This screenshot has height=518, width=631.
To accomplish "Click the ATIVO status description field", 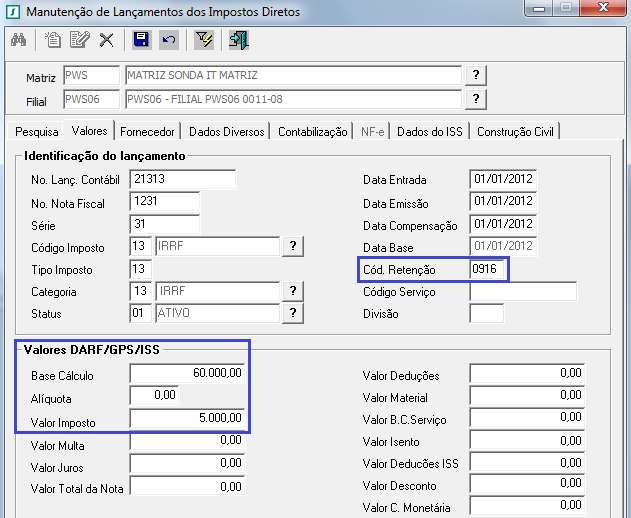I will 218,313.
